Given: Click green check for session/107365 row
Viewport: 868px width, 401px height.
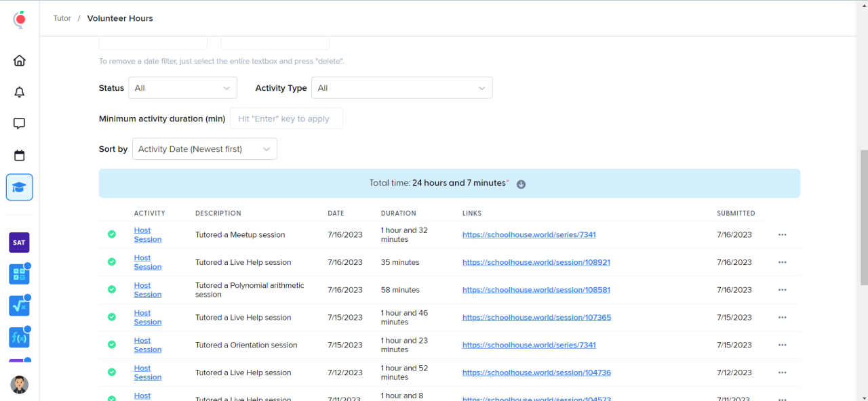Looking at the screenshot, I should click(112, 317).
